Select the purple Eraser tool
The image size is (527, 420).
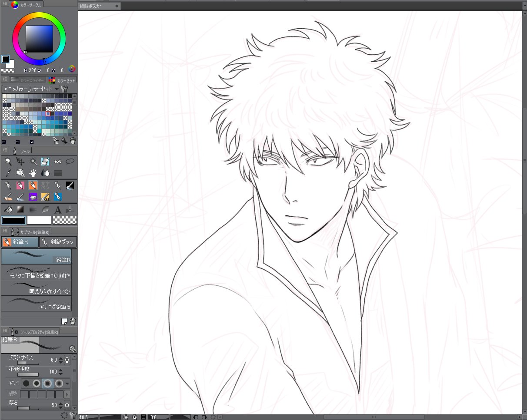[33, 197]
